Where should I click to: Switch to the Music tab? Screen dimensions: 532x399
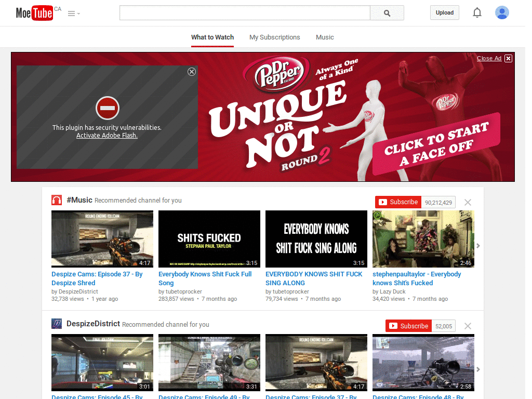tap(325, 37)
